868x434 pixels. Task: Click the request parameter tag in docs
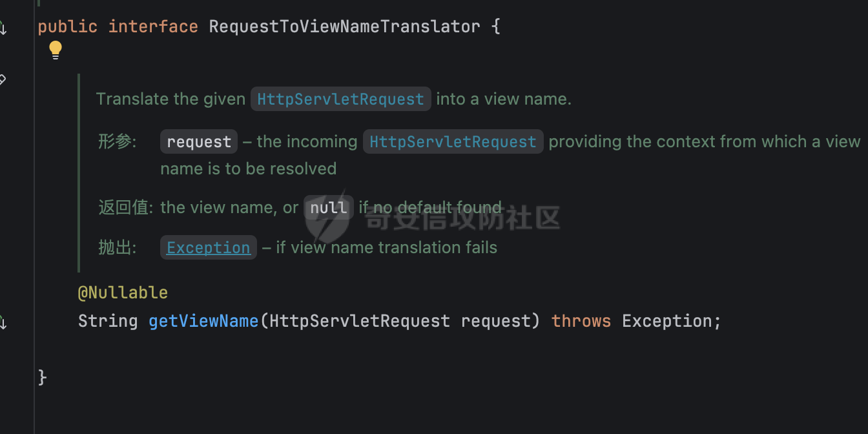pos(199,141)
